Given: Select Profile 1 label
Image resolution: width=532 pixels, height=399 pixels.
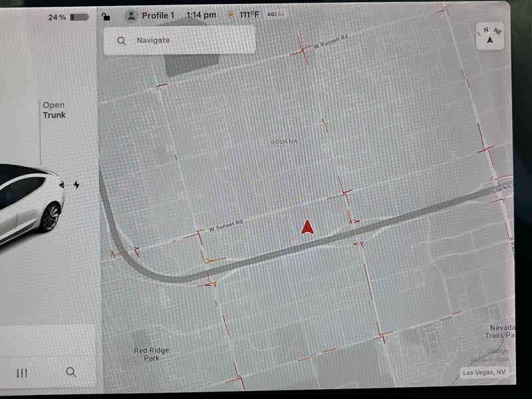Looking at the screenshot, I should point(158,15).
